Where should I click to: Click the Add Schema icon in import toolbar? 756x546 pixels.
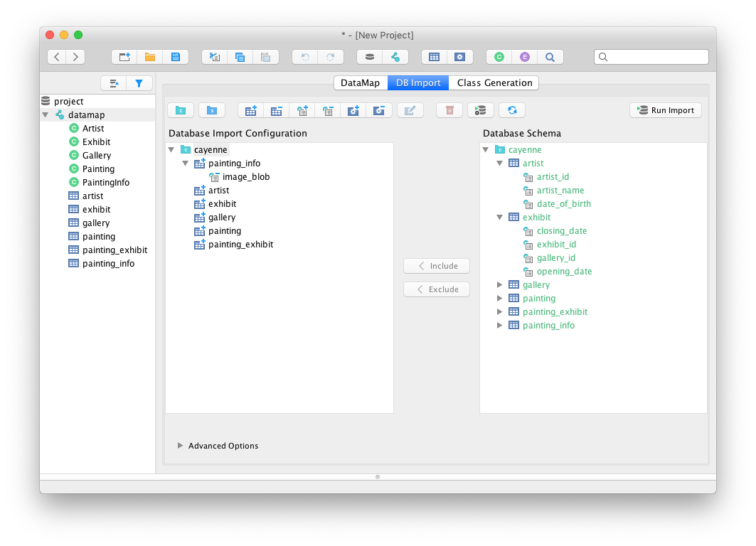click(211, 110)
